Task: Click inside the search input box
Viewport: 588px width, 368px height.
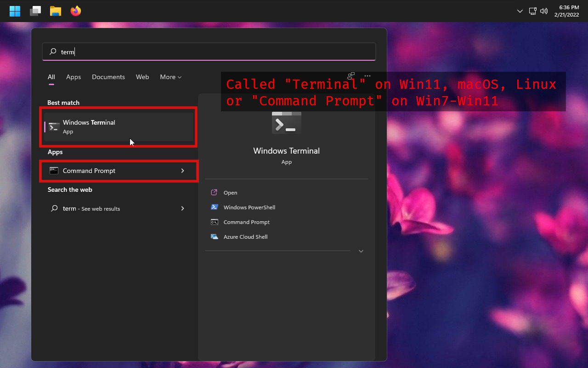Action: click(x=209, y=52)
